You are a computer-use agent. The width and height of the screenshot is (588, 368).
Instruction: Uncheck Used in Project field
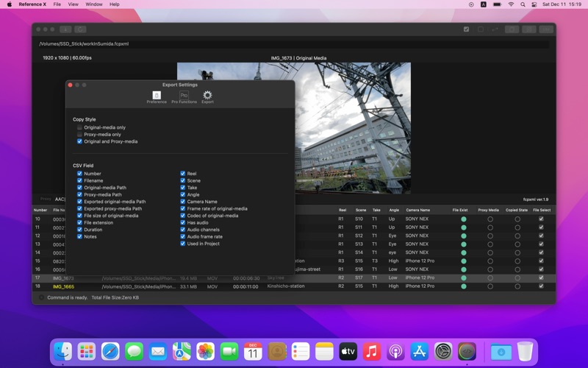pyautogui.click(x=182, y=244)
